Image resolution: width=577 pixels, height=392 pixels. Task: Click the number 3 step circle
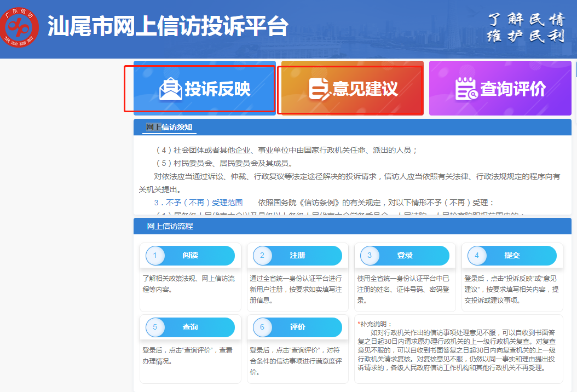pos(370,256)
